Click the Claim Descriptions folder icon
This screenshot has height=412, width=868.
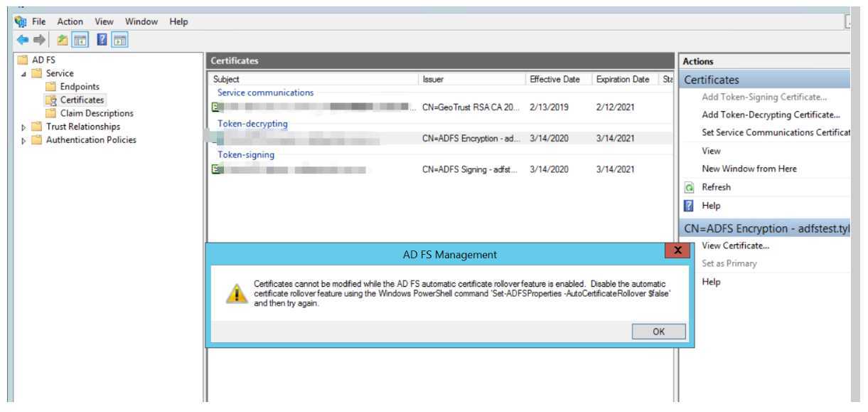[x=50, y=113]
